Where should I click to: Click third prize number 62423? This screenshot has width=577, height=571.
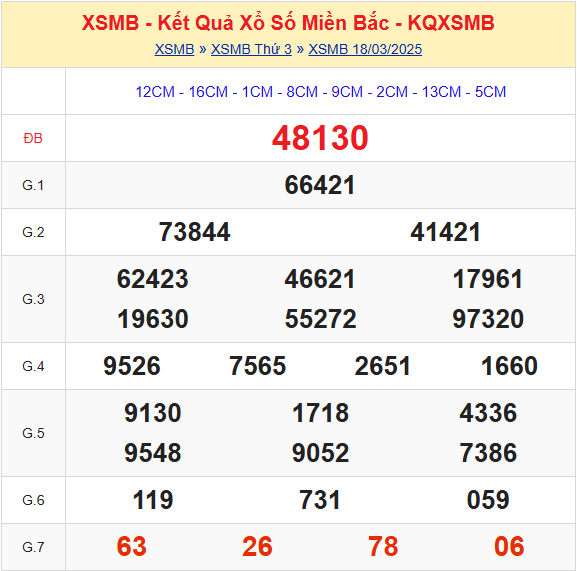tap(153, 279)
